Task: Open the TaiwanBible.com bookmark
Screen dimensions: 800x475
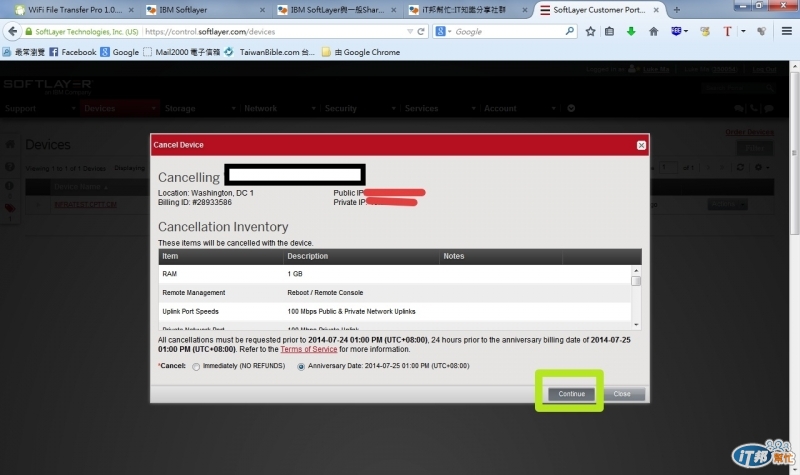Action: [x=270, y=52]
